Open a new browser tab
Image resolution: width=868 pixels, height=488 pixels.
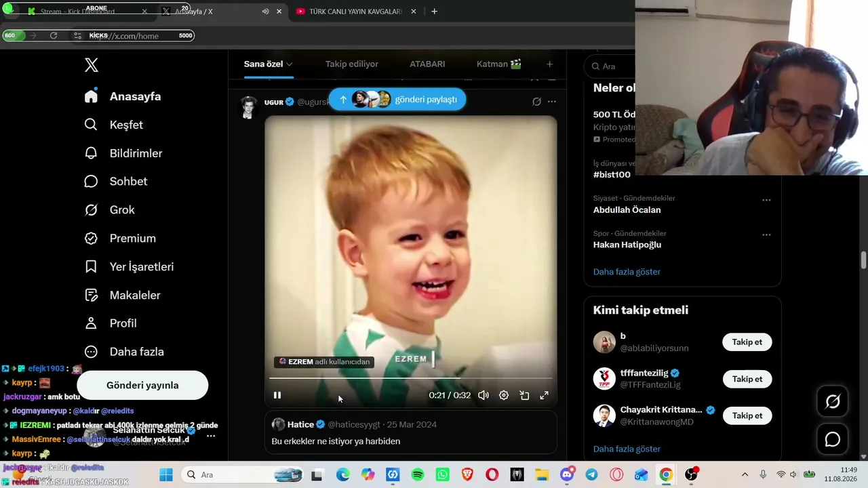tap(435, 12)
